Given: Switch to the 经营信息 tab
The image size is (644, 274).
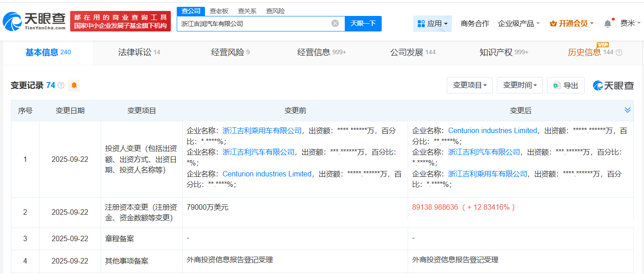Looking at the screenshot, I should pyautogui.click(x=322, y=52).
